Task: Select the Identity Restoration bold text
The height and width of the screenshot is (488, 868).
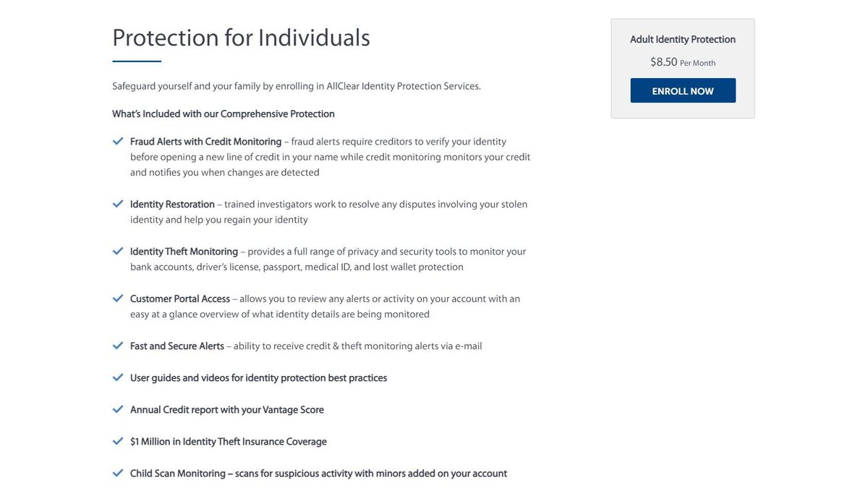Action: (172, 205)
